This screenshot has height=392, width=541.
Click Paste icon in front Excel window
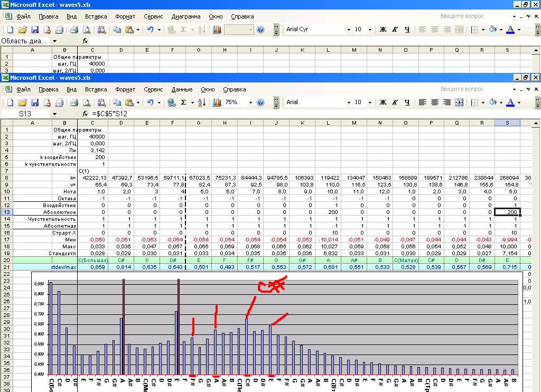pos(129,102)
